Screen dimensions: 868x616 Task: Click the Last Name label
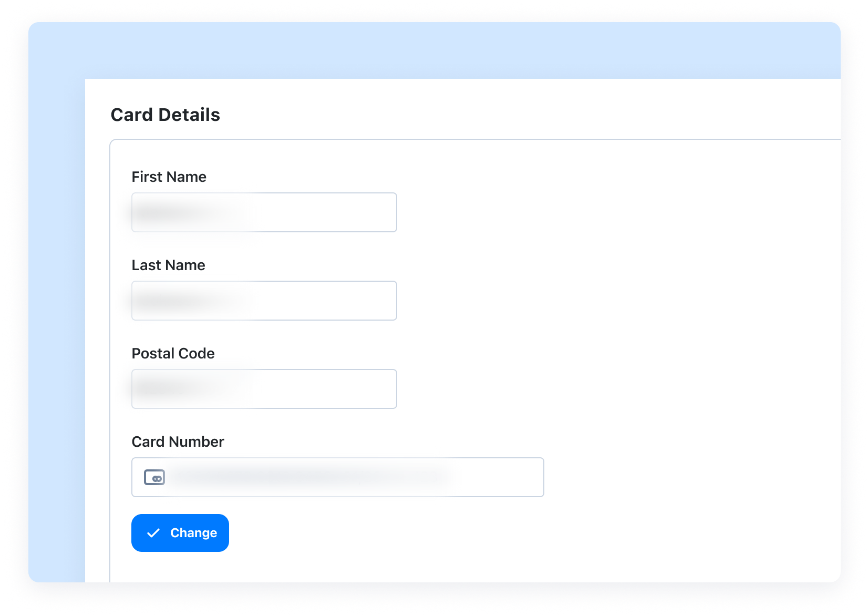168,265
